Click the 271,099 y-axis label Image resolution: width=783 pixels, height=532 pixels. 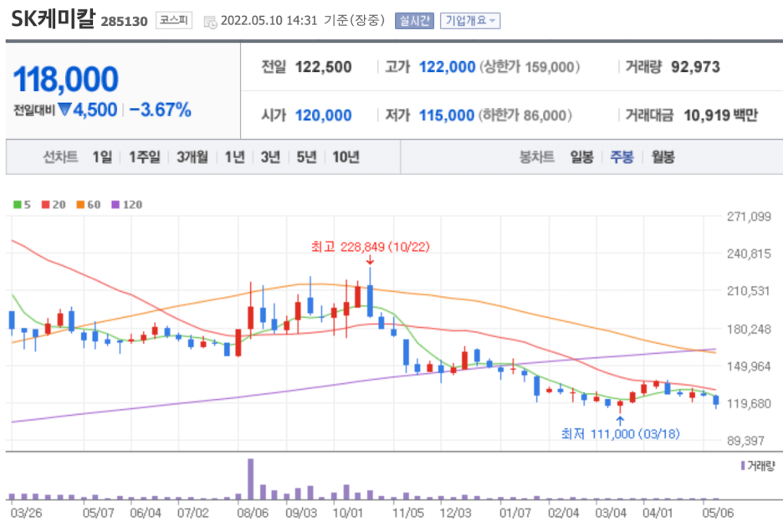click(749, 217)
